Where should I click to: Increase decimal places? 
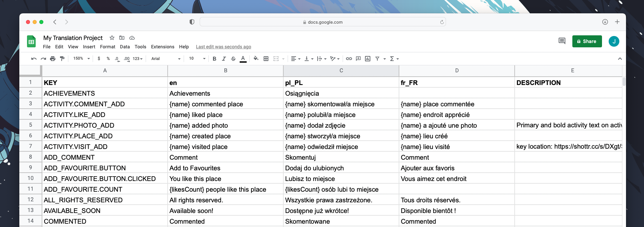pos(127,59)
